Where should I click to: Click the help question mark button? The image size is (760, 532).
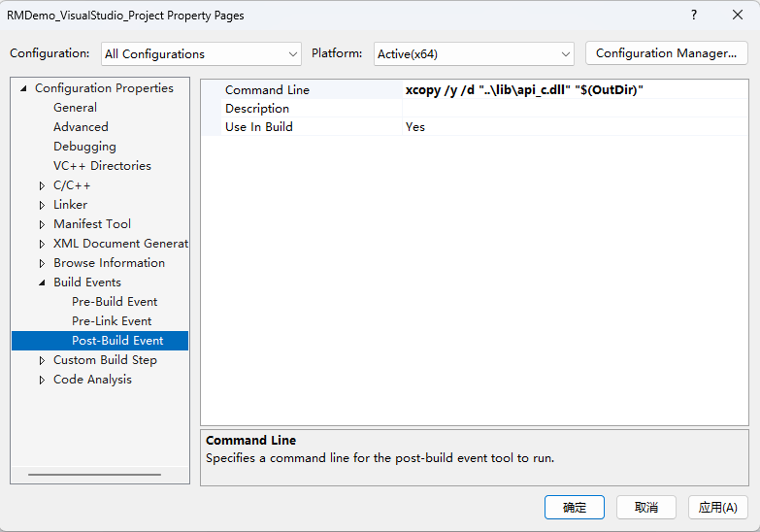[693, 16]
